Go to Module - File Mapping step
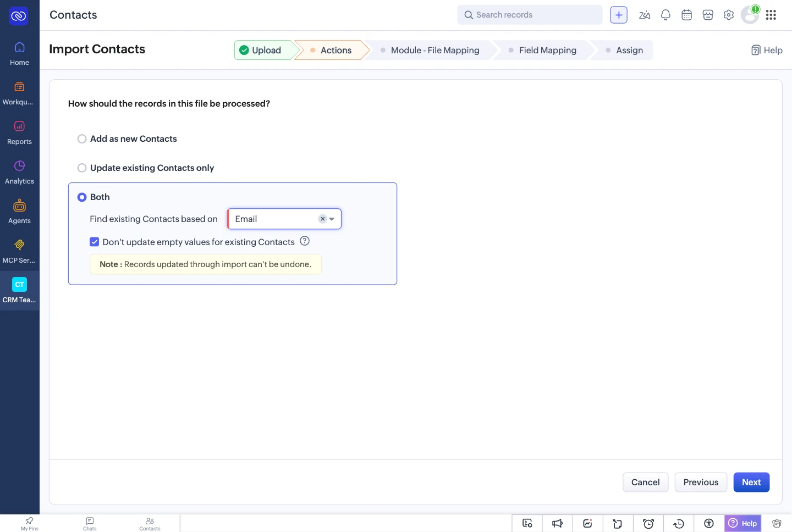The width and height of the screenshot is (792, 532). [430, 50]
